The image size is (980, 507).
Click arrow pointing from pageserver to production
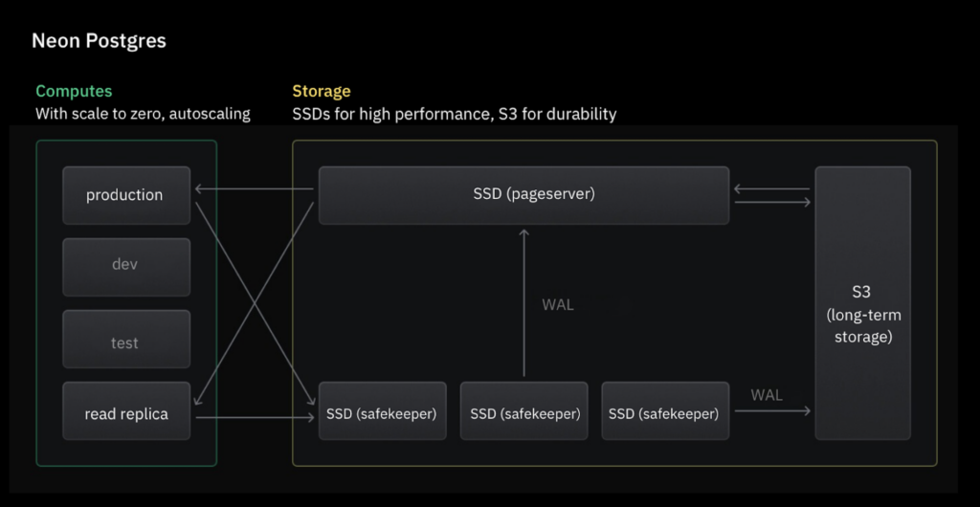(254, 188)
